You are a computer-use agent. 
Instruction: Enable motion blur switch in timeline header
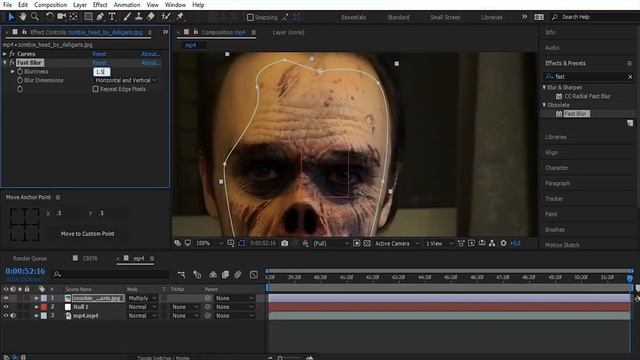(238, 275)
